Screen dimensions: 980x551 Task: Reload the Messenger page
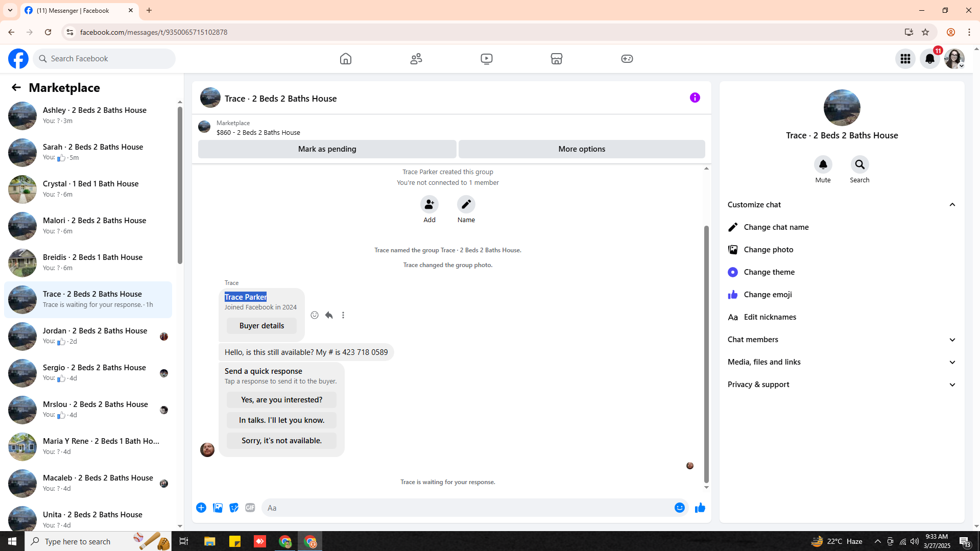pos(48,32)
